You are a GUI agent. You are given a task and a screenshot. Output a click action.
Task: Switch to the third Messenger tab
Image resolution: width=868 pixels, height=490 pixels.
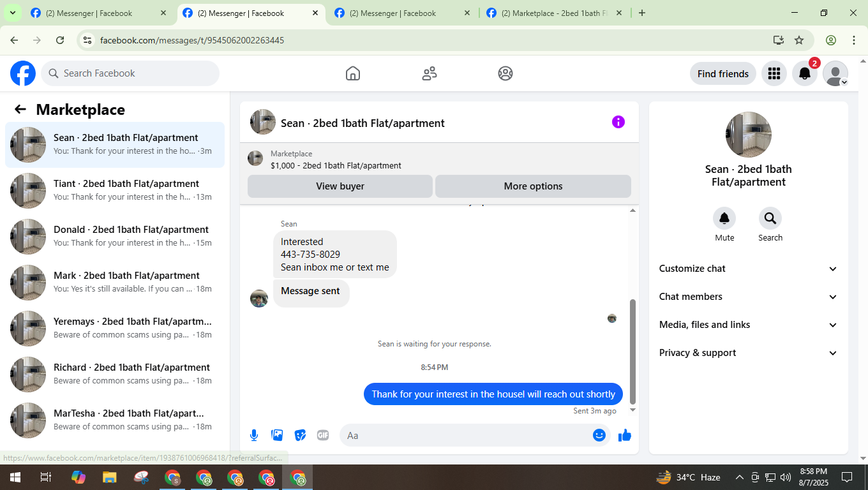click(x=402, y=13)
